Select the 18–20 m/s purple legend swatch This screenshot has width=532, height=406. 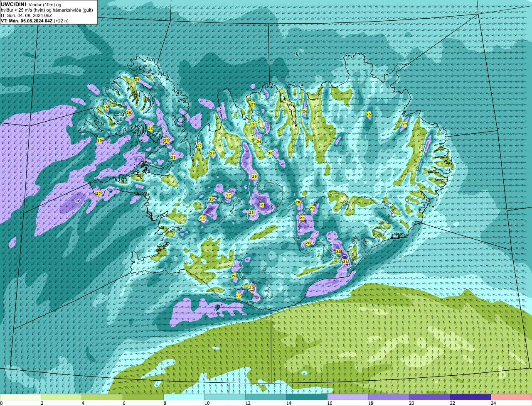389,397
